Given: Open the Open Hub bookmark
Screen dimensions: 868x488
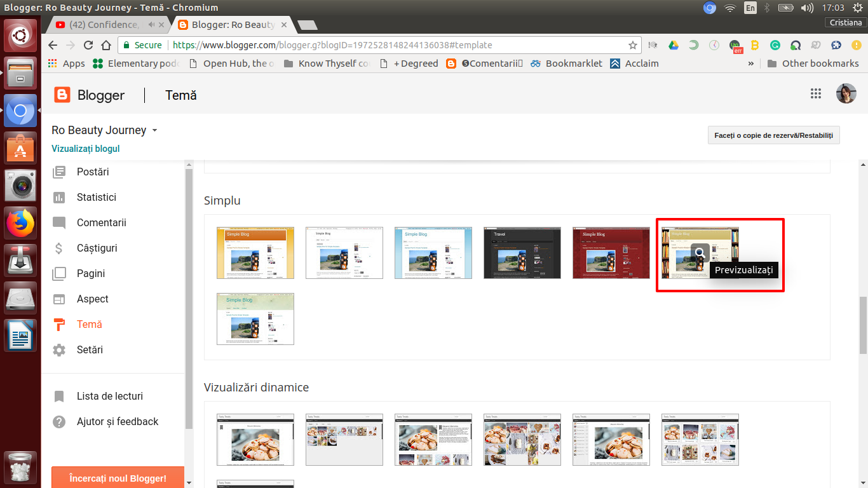Looking at the screenshot, I should [232, 64].
